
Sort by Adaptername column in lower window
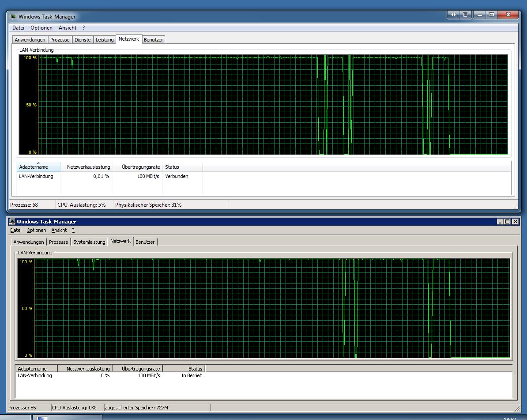pos(36,369)
